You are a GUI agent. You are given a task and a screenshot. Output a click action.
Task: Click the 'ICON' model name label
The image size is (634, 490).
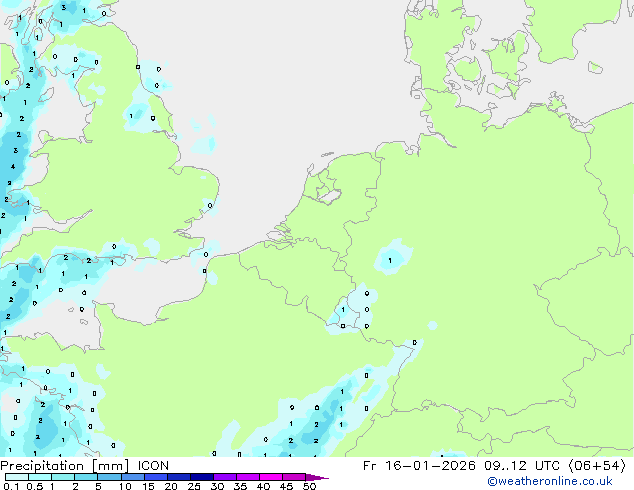[153, 466]
